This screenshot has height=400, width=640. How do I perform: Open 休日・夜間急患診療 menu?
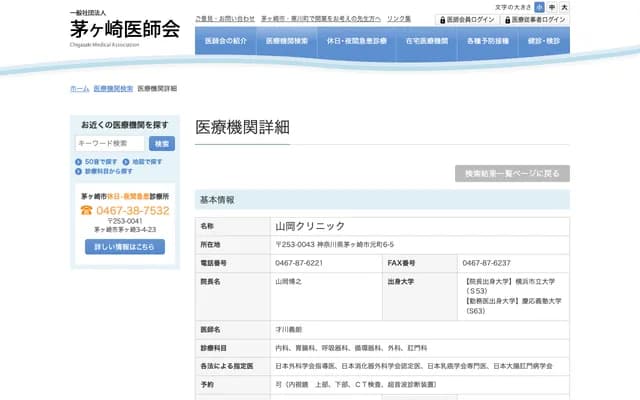tap(358, 42)
